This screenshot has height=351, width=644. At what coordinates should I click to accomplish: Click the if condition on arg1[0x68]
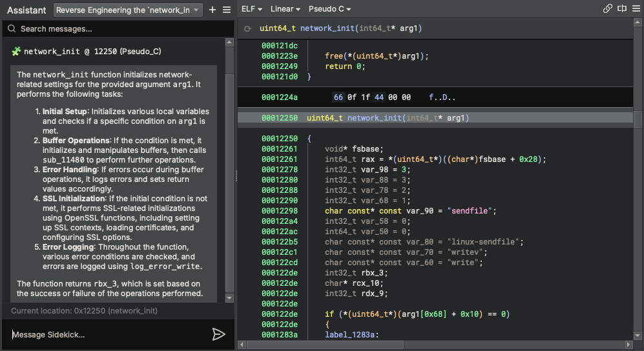point(417,314)
